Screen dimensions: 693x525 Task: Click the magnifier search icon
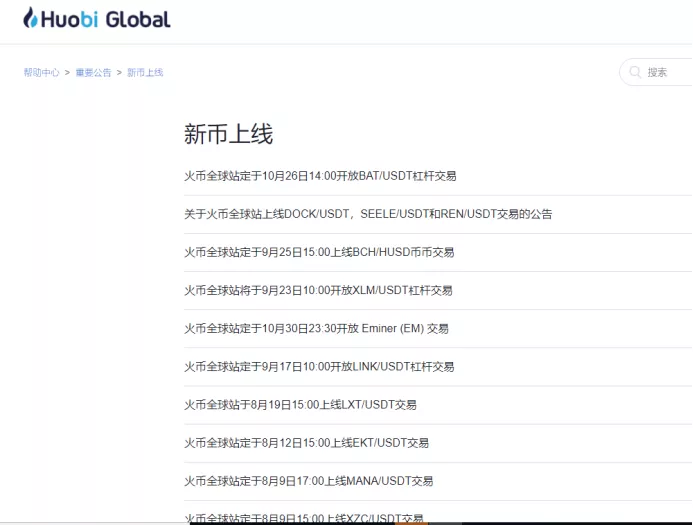coord(635,72)
